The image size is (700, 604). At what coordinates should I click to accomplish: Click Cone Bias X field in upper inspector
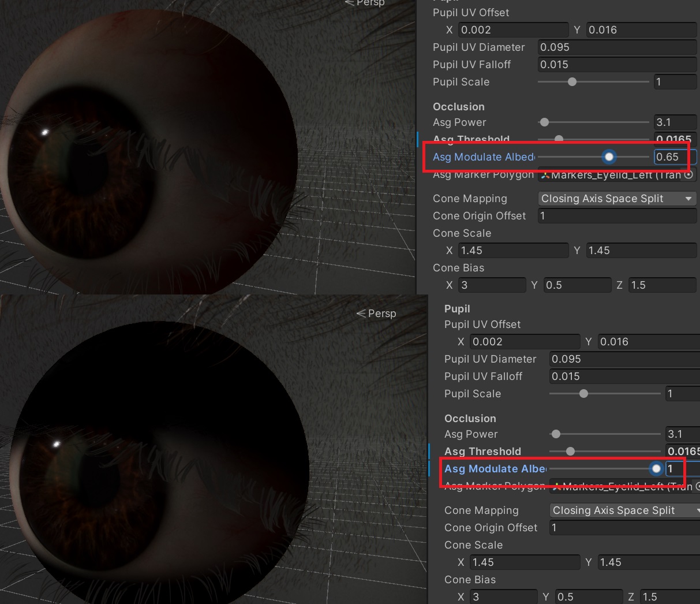pyautogui.click(x=492, y=285)
